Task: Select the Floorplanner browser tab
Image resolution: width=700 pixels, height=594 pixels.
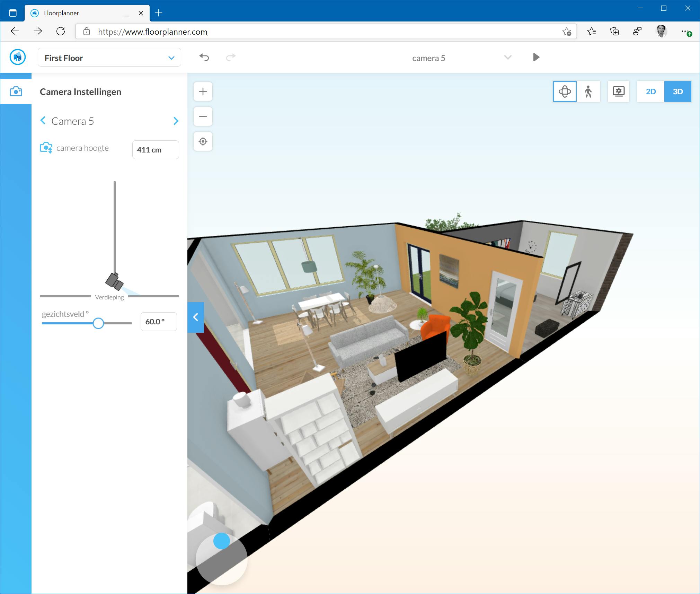Action: click(x=83, y=13)
